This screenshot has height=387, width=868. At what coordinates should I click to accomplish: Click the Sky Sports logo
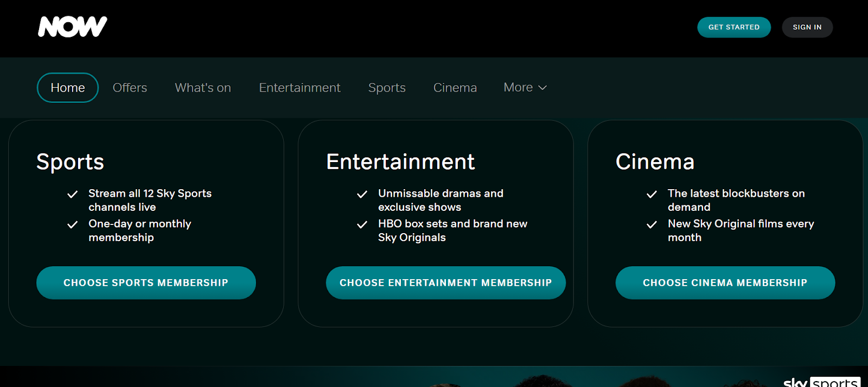[x=821, y=382]
